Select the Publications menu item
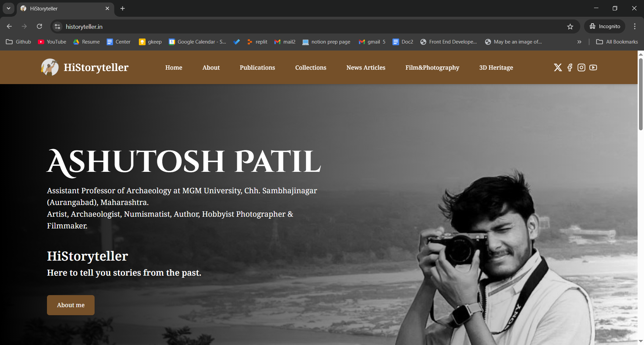Viewport: 644px width, 345px height. pyautogui.click(x=257, y=67)
